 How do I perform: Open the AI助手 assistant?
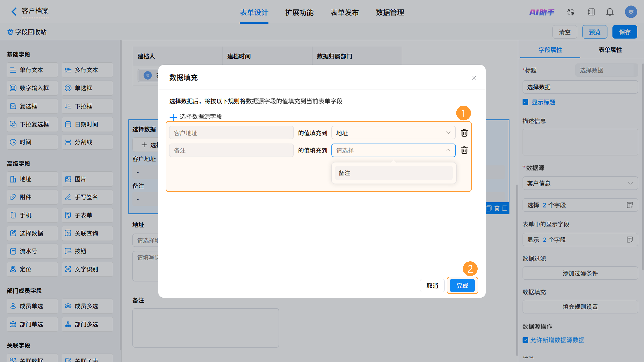click(542, 12)
